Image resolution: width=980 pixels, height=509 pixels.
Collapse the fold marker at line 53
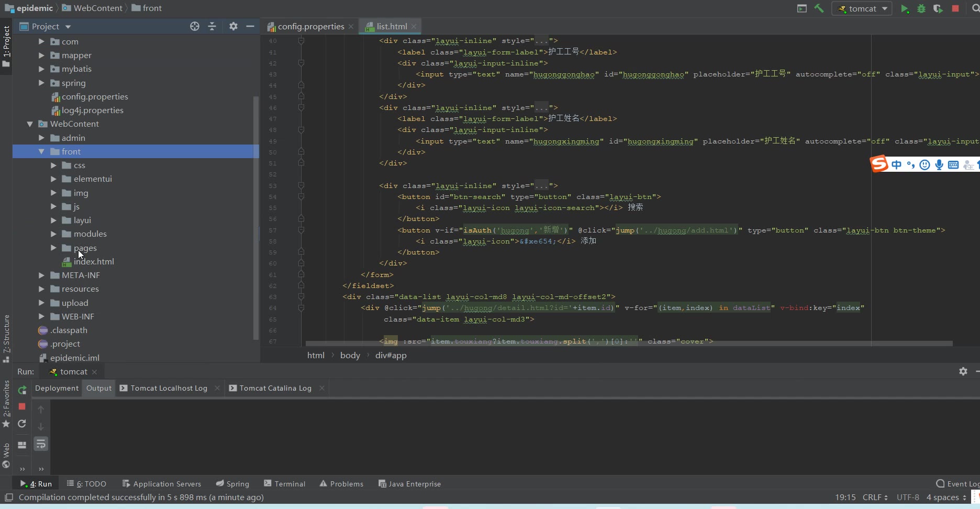pos(301,185)
